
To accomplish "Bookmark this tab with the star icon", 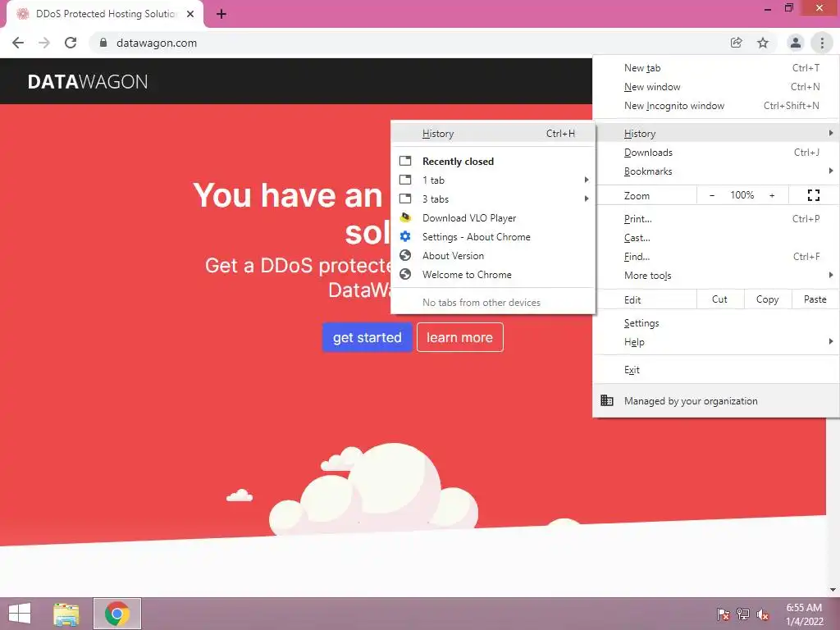I will tap(763, 43).
